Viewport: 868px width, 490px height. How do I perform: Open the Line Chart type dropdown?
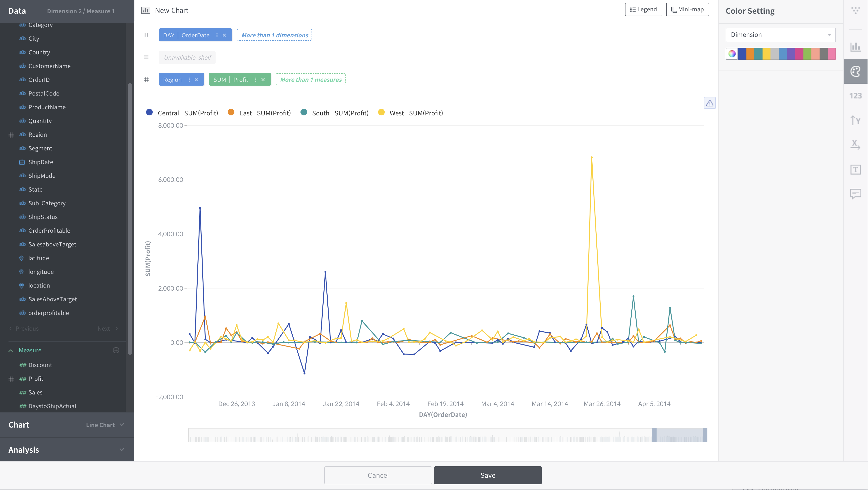(x=105, y=425)
